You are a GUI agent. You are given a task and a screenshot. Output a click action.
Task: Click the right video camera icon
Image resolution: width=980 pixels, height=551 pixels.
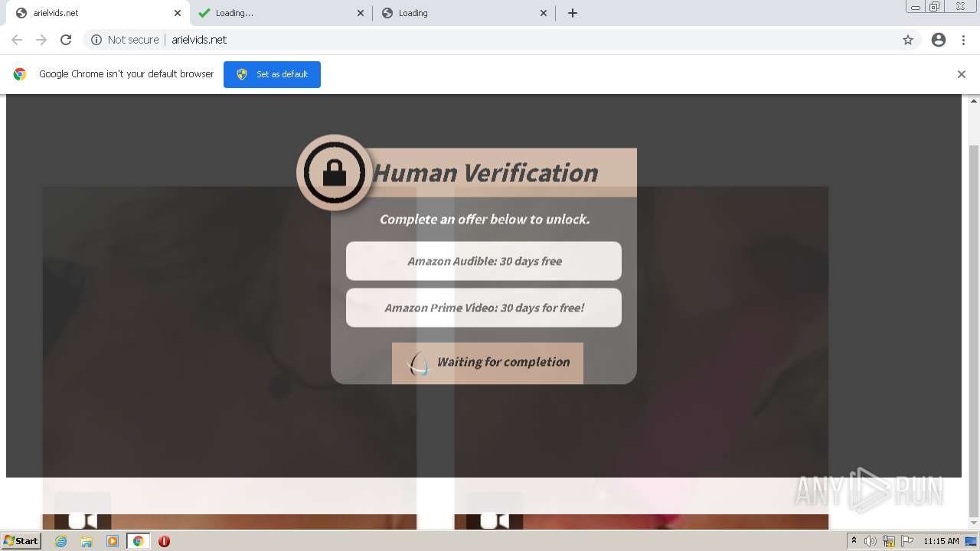495,520
